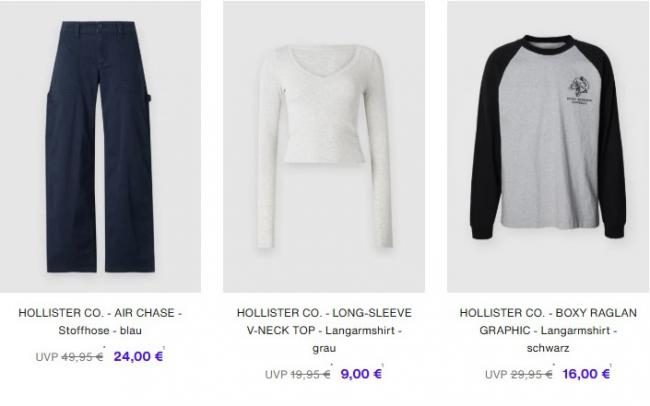Click the 'grau' color label
The height and width of the screenshot is (406, 650).
tap(324, 348)
